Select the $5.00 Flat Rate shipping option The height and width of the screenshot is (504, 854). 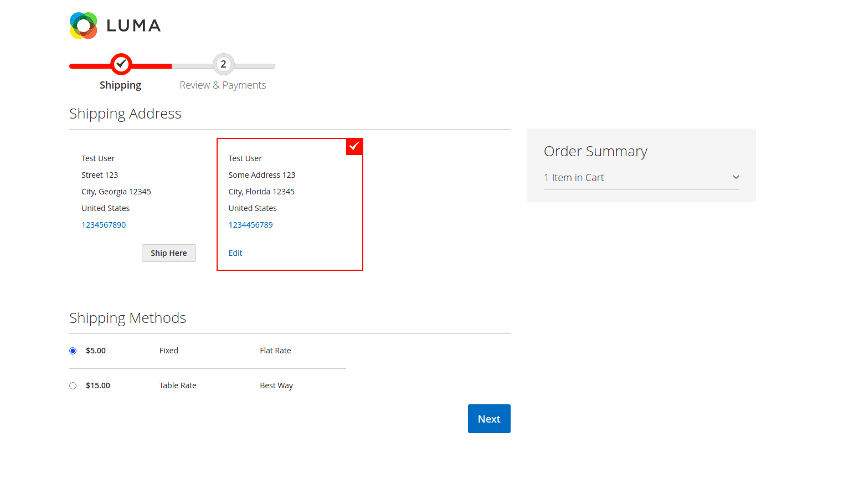[x=73, y=350]
